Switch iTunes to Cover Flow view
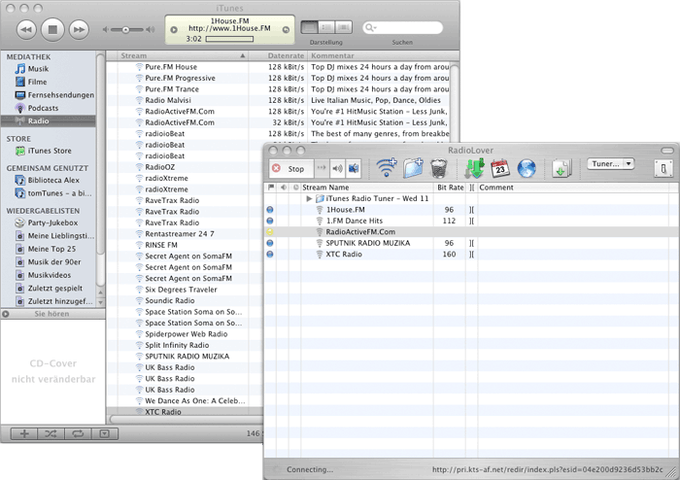This screenshot has height=480, width=680. (343, 27)
